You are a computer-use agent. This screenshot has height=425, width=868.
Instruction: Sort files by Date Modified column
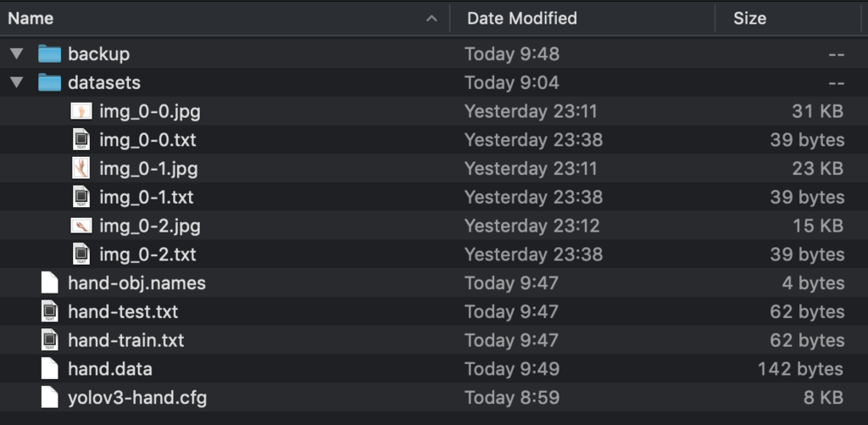pos(521,18)
